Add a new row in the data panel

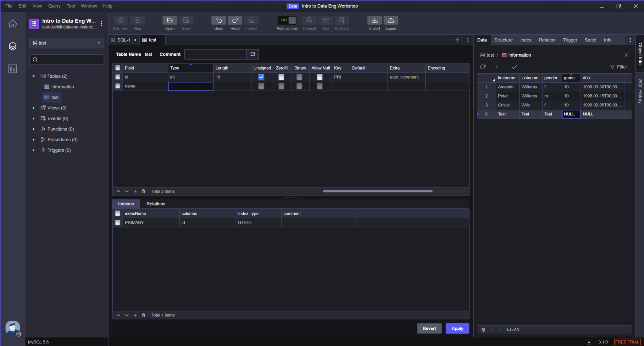coord(497,67)
